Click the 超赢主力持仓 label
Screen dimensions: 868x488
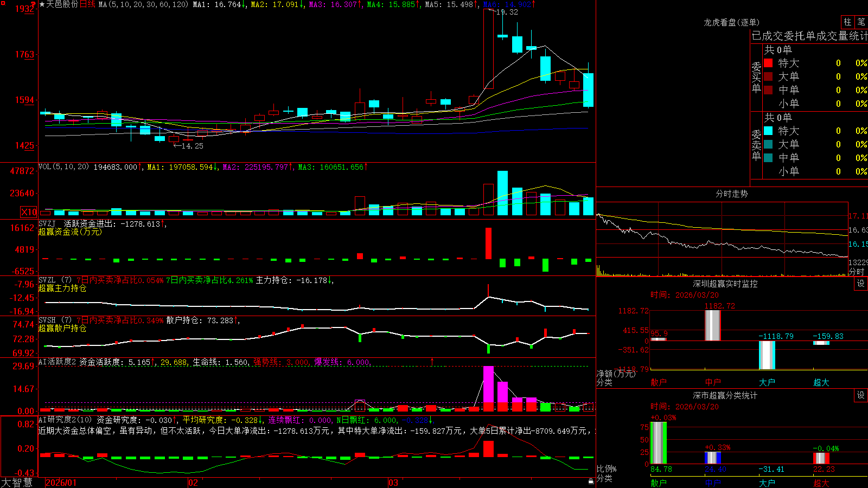pos(62,288)
